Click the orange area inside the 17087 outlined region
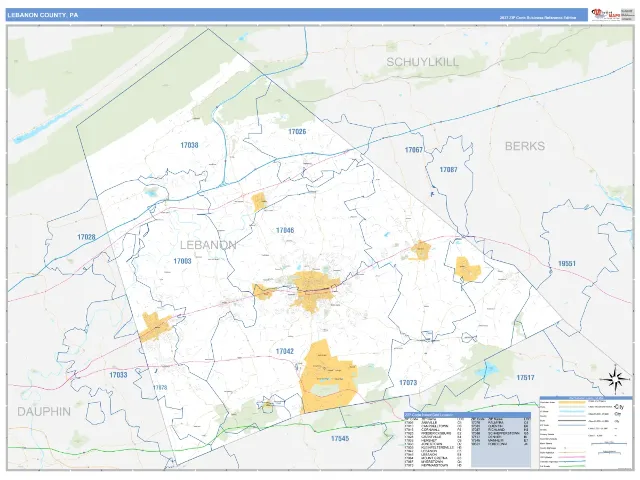This screenshot has height=480, width=640. click(x=468, y=269)
